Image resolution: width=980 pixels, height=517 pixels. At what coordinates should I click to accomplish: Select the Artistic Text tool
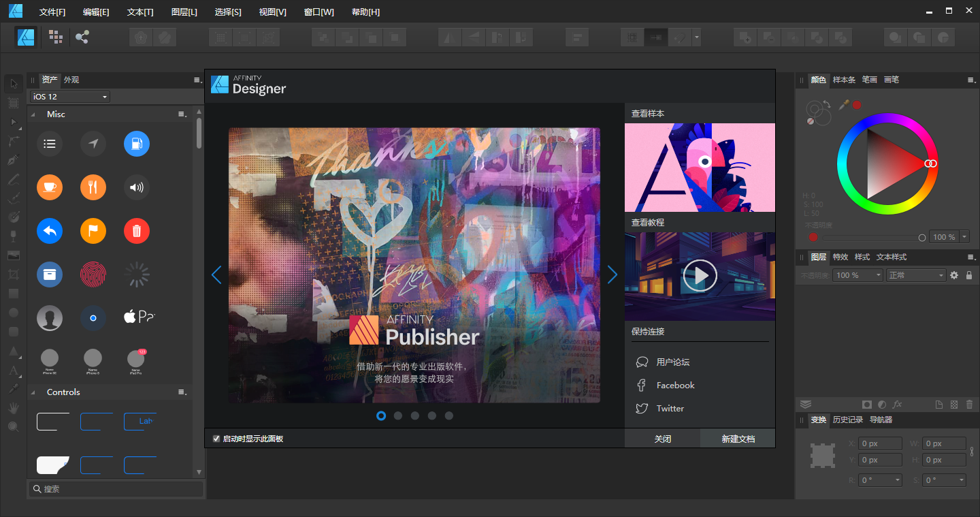14,371
